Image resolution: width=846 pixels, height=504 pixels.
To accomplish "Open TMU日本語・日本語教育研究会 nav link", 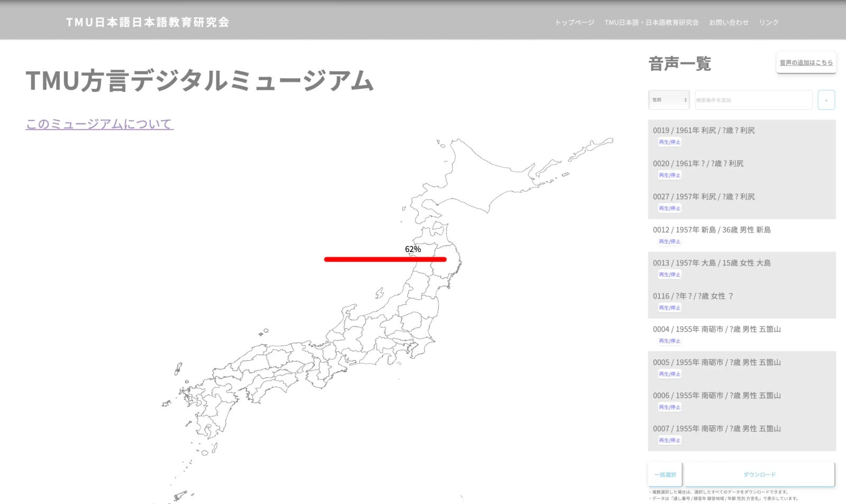I will [x=651, y=22].
